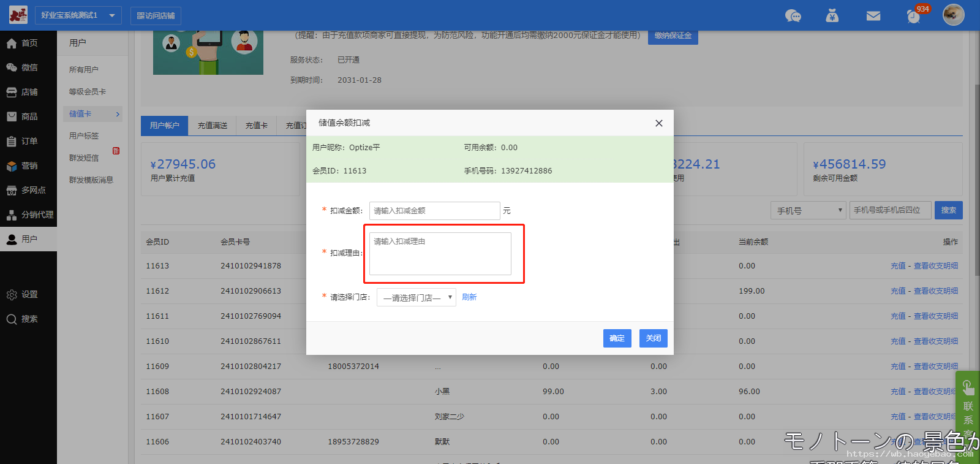Click the money bag icon in header

click(832, 15)
